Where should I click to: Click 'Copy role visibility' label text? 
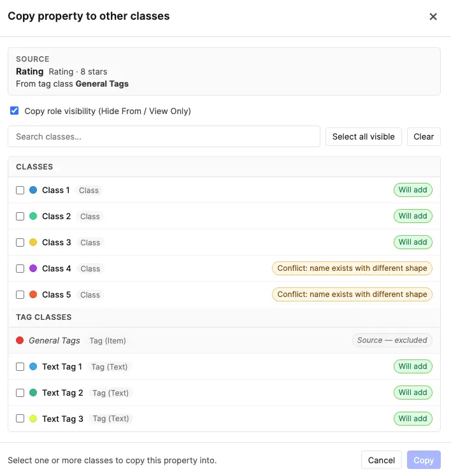coord(108,111)
